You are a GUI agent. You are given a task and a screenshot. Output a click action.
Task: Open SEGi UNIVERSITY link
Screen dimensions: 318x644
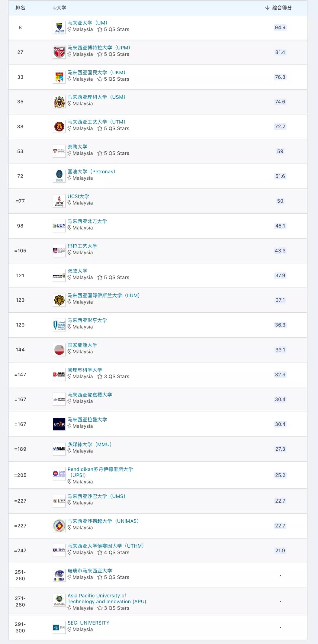(x=88, y=623)
